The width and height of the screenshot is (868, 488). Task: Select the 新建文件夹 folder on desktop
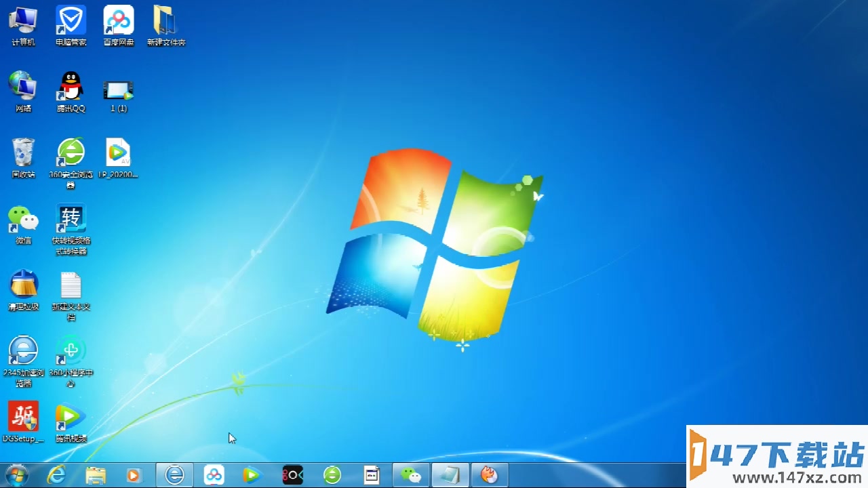coord(166,26)
